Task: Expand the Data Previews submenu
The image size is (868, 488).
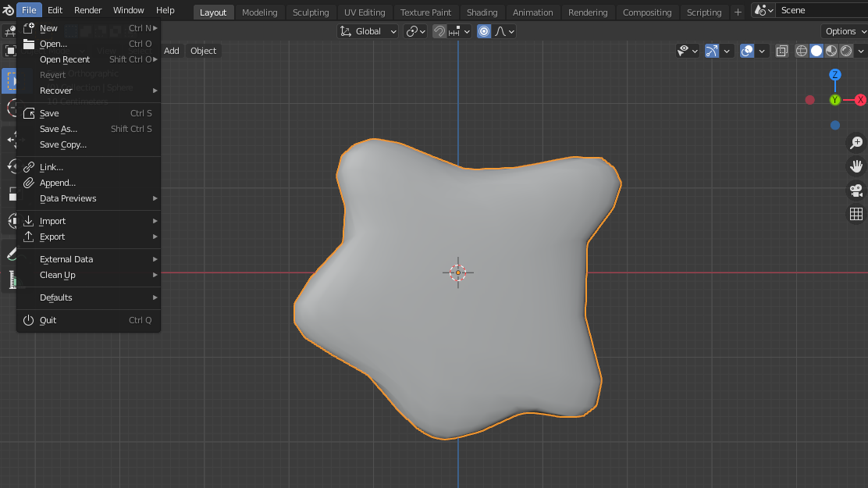Action: [88, 198]
